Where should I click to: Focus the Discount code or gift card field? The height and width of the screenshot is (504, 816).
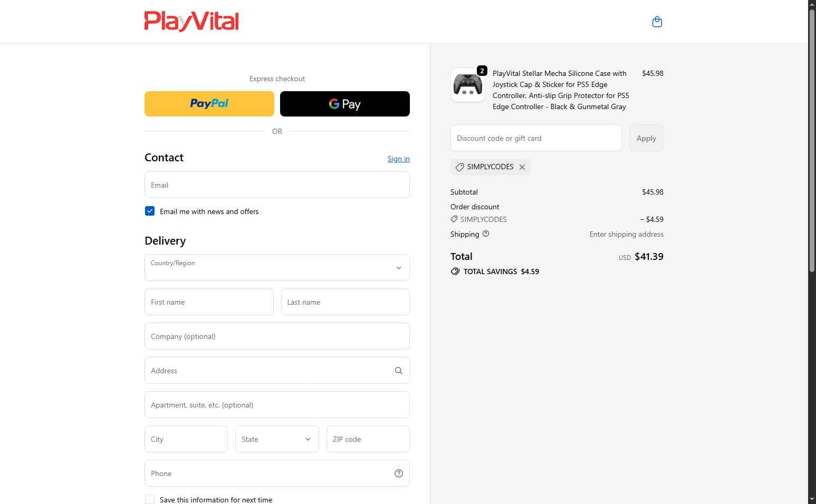536,138
